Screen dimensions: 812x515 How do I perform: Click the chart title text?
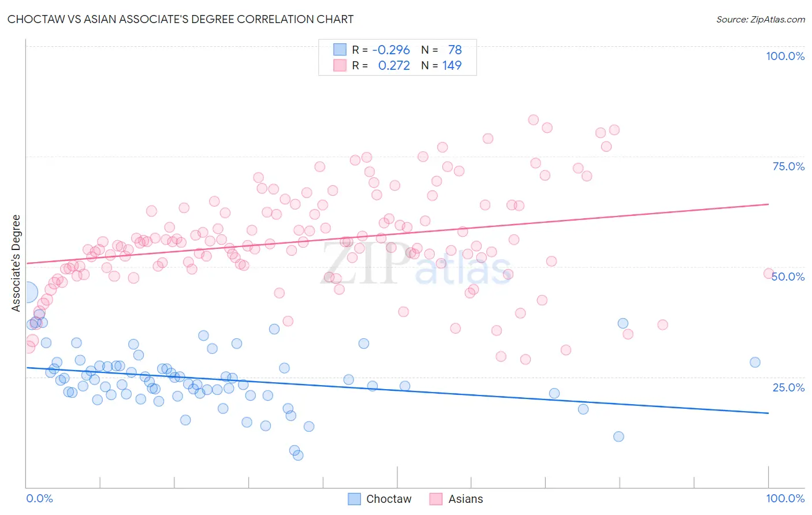click(x=180, y=19)
